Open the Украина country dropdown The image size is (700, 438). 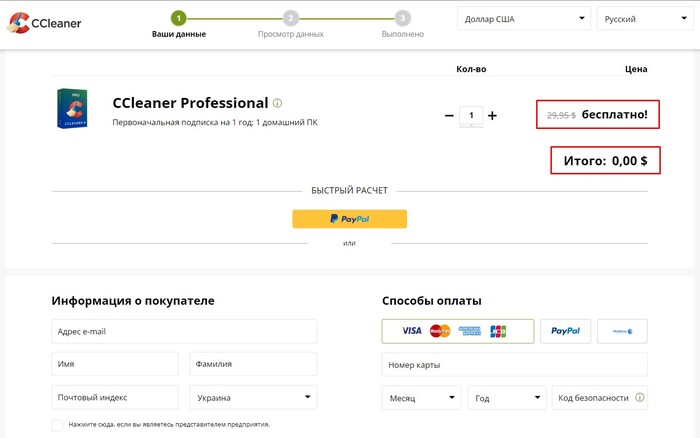click(253, 397)
